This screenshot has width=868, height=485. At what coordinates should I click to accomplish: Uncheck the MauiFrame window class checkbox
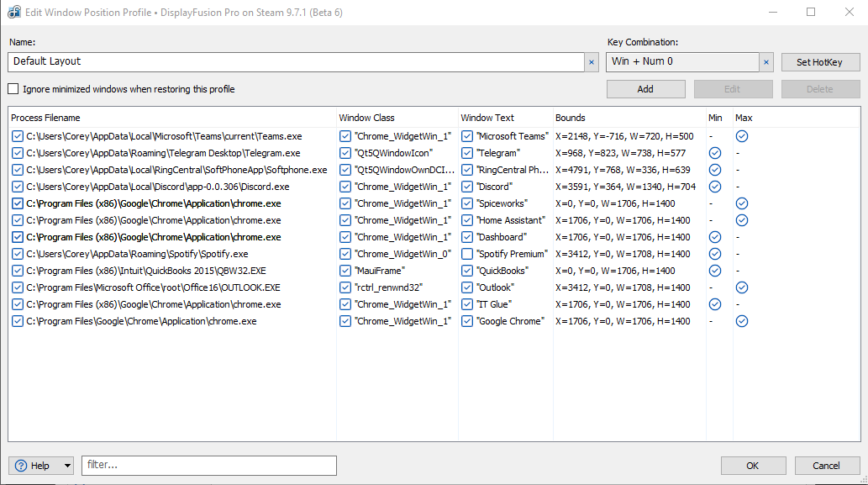pos(345,271)
